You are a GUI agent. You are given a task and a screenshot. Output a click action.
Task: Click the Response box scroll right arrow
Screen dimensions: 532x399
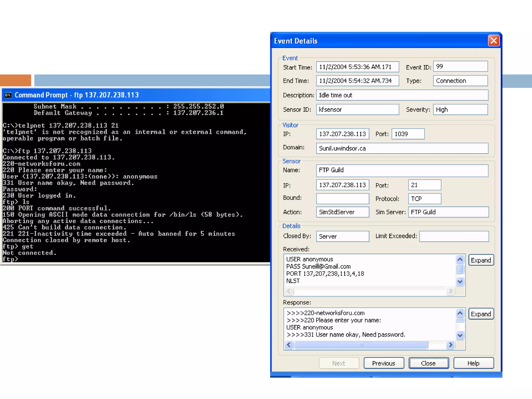click(x=450, y=345)
